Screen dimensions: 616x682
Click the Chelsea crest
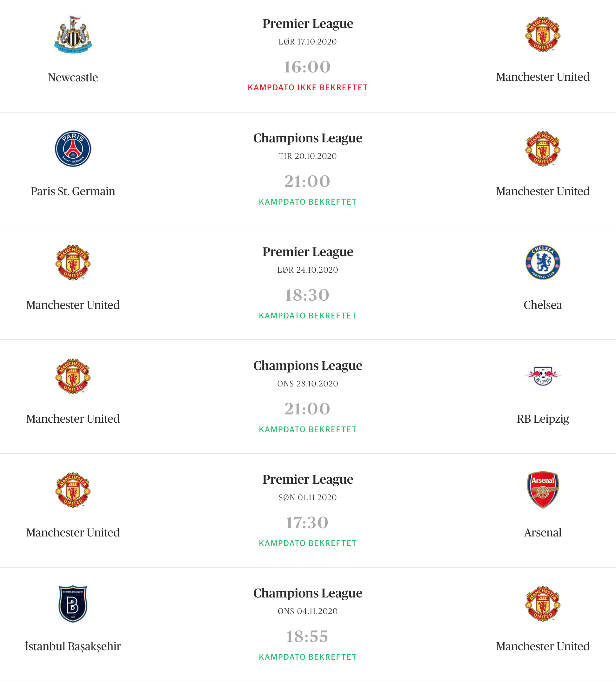click(x=543, y=262)
